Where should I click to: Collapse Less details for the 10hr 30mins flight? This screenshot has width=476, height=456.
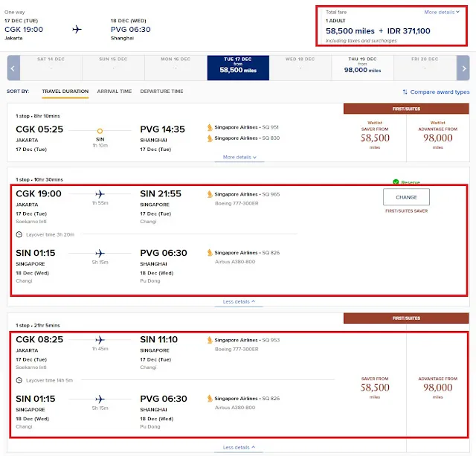coord(239,301)
